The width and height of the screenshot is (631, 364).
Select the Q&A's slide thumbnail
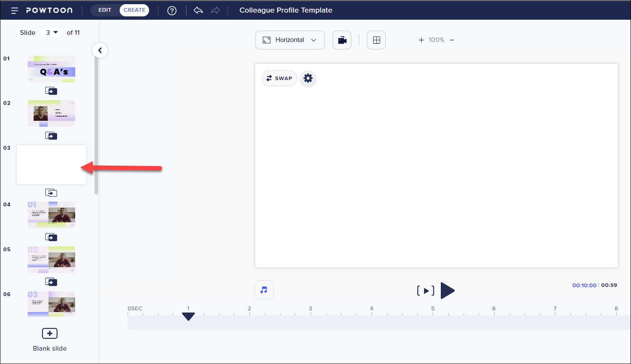point(51,68)
